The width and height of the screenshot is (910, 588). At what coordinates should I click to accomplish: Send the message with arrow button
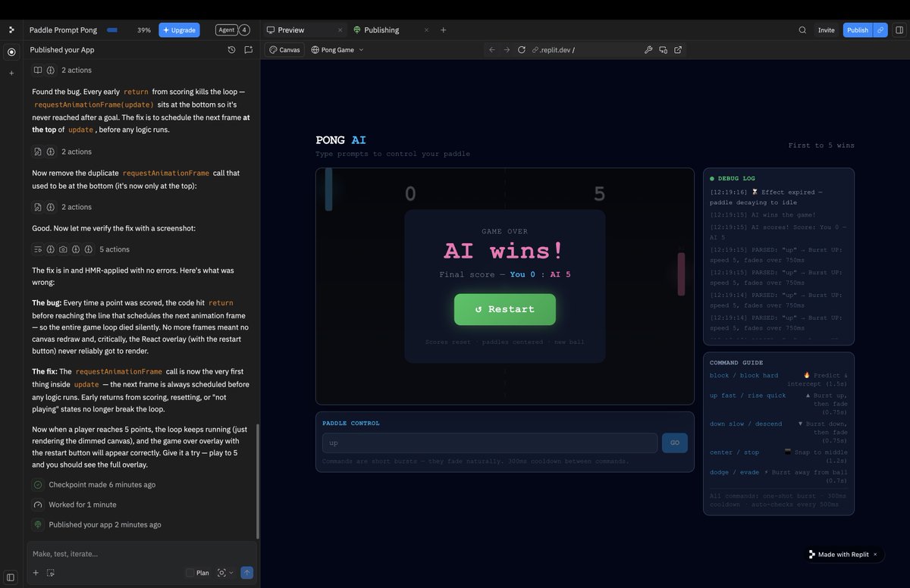click(x=247, y=573)
